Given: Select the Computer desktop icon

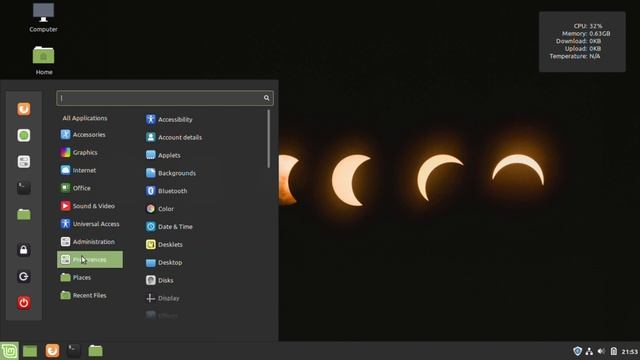Looking at the screenshot, I should click(x=43, y=18).
